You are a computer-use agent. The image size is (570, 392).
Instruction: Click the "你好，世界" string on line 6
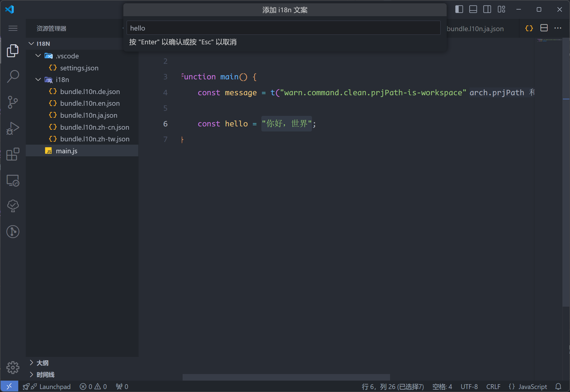pyautogui.click(x=287, y=124)
